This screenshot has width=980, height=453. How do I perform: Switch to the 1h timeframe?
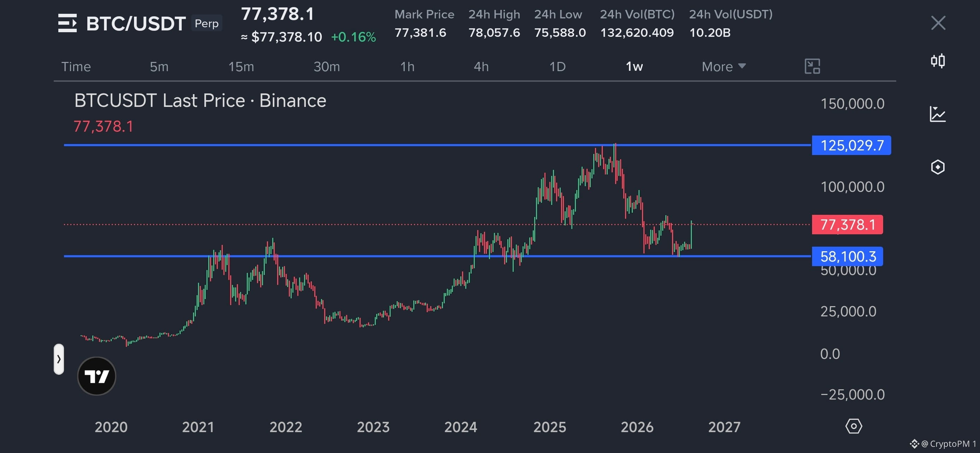(x=407, y=67)
